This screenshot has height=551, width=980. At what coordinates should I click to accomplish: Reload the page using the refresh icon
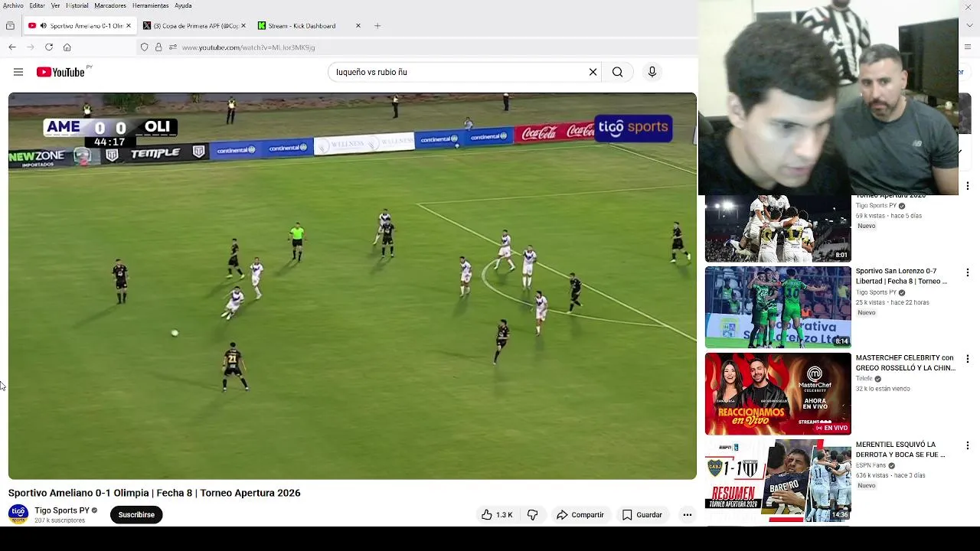tap(49, 47)
